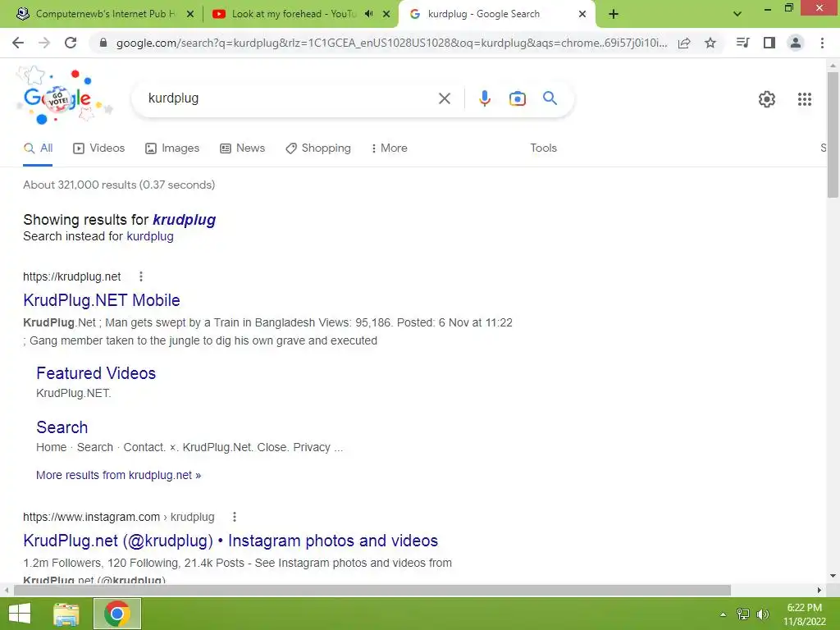The height and width of the screenshot is (630, 840).
Task: Open the share page icon in address bar
Action: pos(684,43)
